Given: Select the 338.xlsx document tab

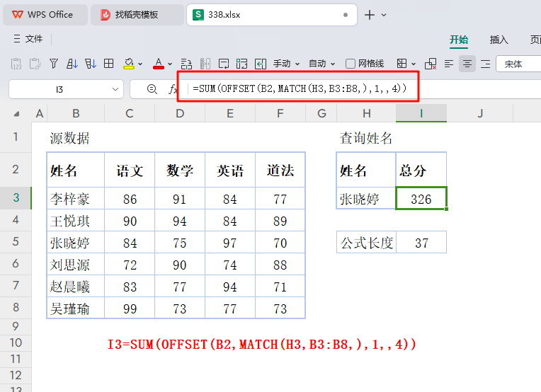Looking at the screenshot, I should 271,15.
